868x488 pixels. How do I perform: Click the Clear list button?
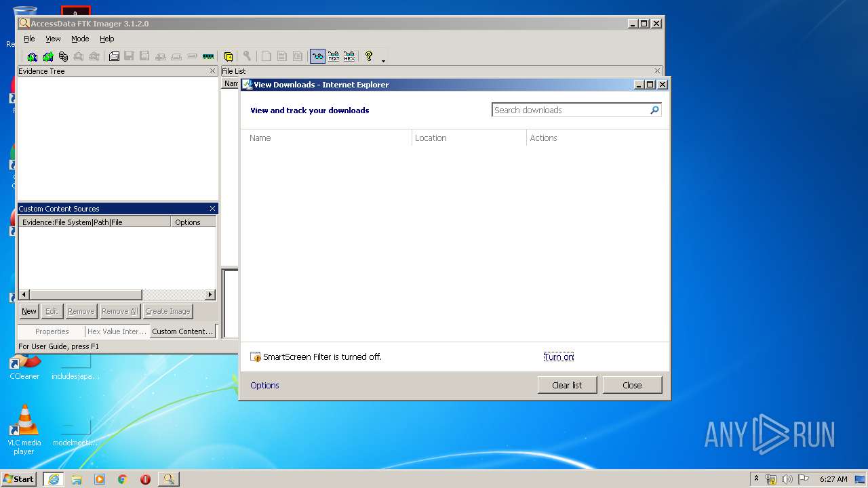567,385
